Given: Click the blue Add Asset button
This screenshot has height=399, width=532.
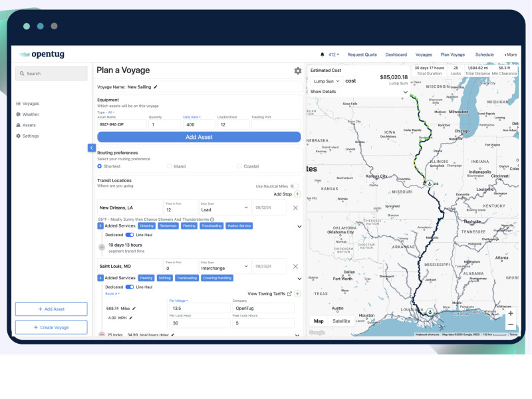Looking at the screenshot, I should [199, 137].
